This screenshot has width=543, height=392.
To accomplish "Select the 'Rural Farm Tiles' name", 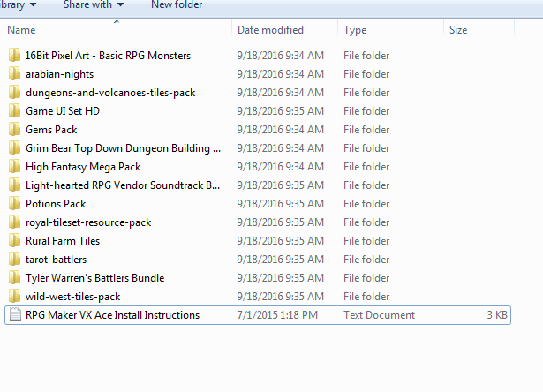I will [x=63, y=241].
